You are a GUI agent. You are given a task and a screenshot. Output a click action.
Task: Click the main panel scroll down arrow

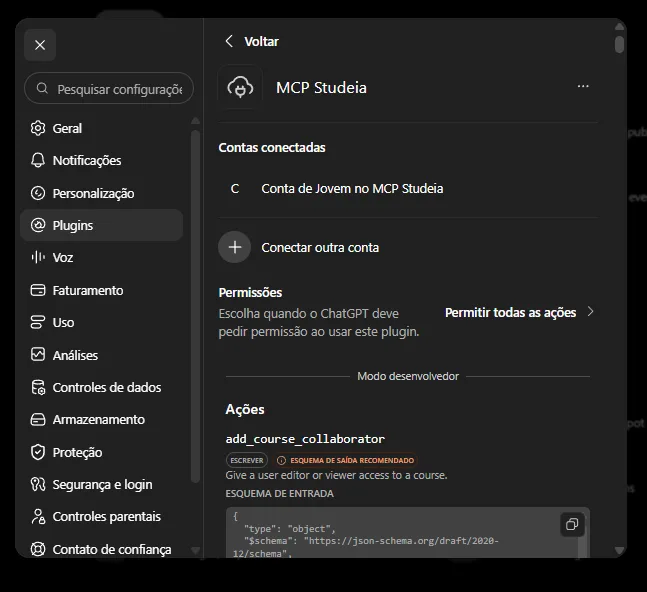pos(619,550)
